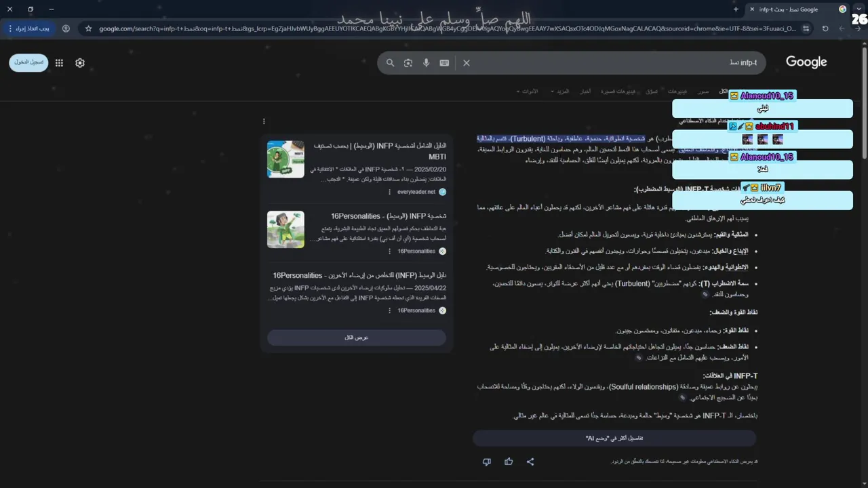Give thumbs down to AI overview
Image resolution: width=868 pixels, height=488 pixels.
[486, 462]
